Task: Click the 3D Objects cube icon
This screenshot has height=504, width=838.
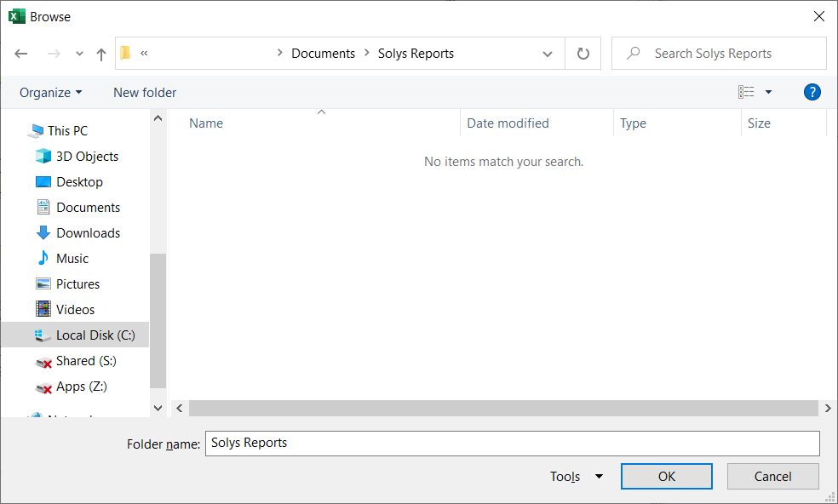Action: click(43, 156)
